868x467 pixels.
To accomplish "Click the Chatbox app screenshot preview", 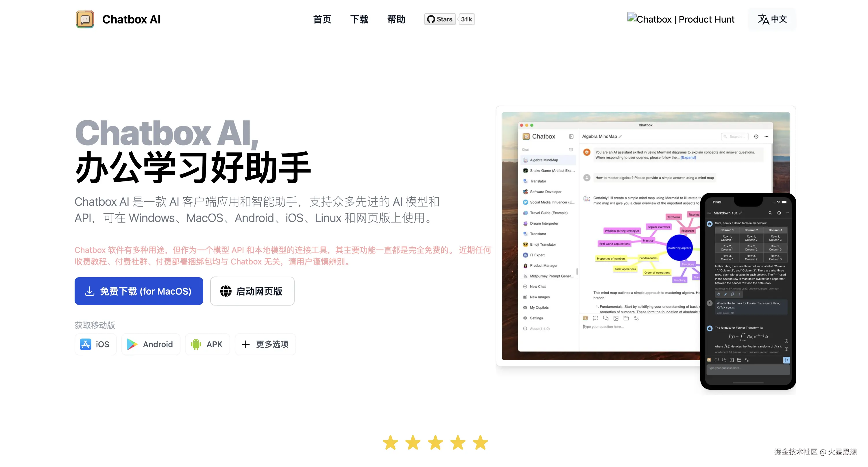I will [x=607, y=236].
